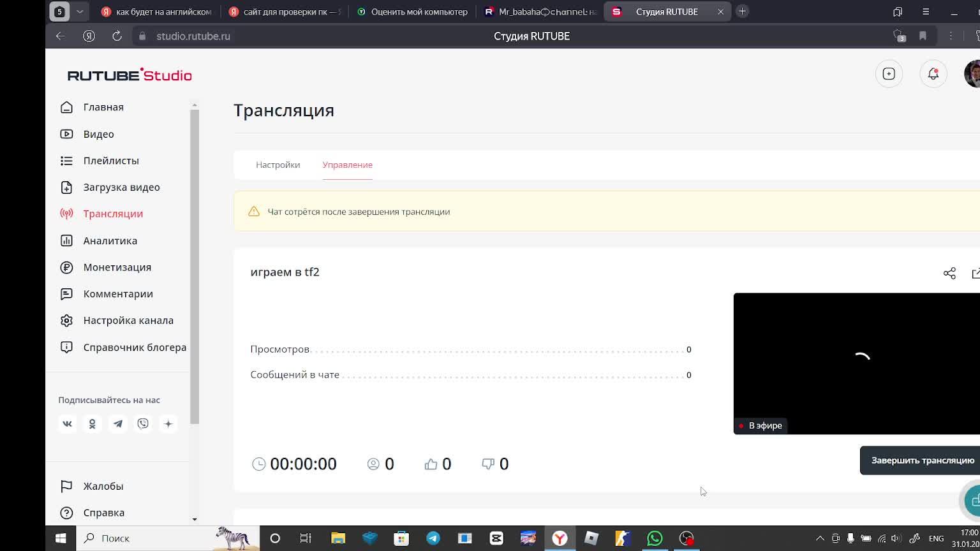Open the Telegram social link icon
Viewport: 980px width, 551px height.
pyautogui.click(x=117, y=423)
